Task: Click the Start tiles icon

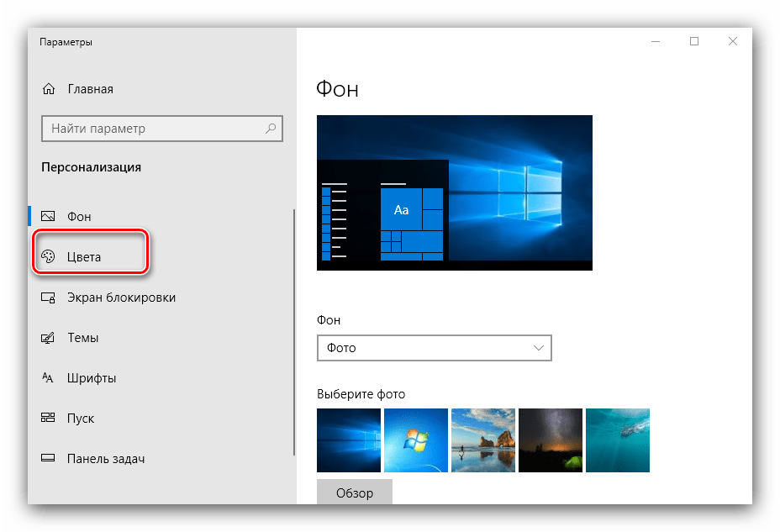Action: point(48,419)
